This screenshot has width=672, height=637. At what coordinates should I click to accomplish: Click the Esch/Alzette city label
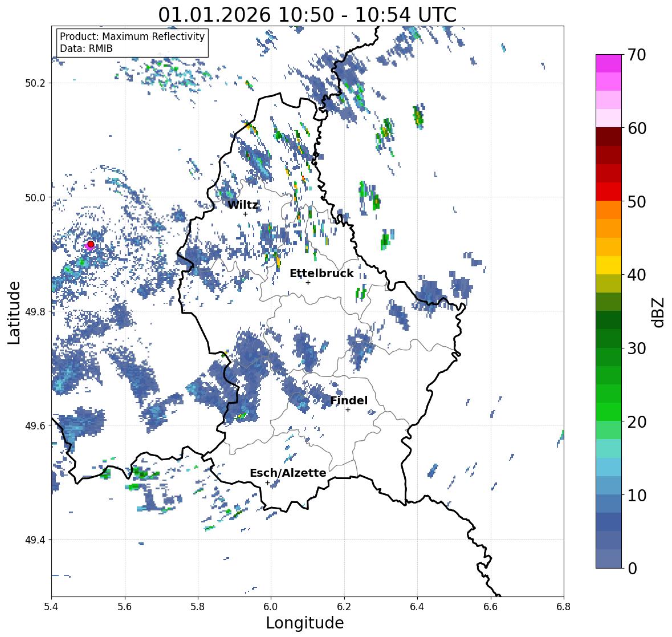[x=288, y=473]
